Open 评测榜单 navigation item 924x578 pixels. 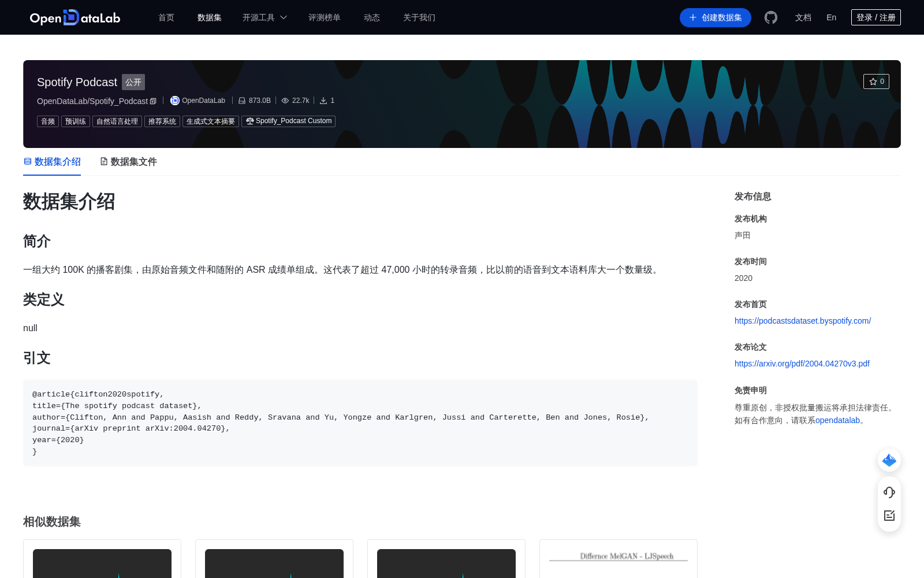pyautogui.click(x=325, y=17)
